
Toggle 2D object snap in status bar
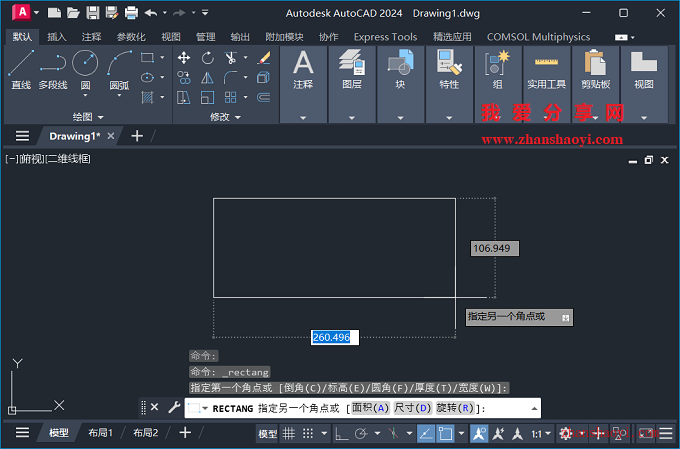[x=445, y=433]
